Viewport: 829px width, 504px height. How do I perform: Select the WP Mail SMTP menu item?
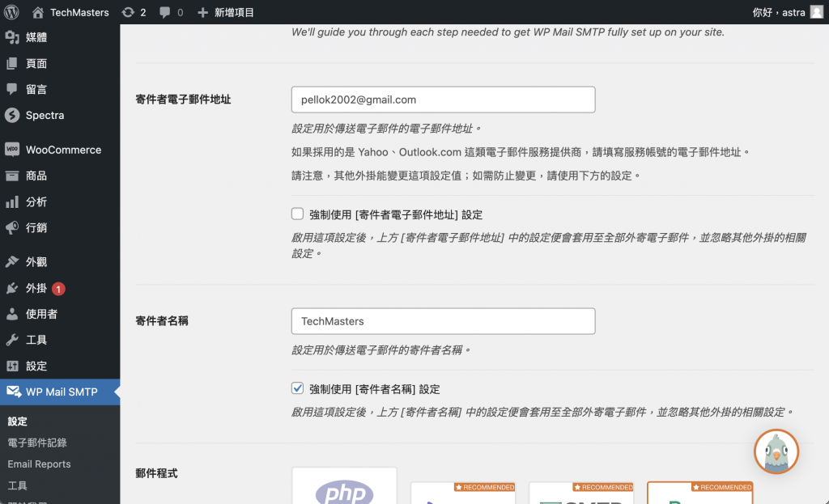pyautogui.click(x=60, y=392)
